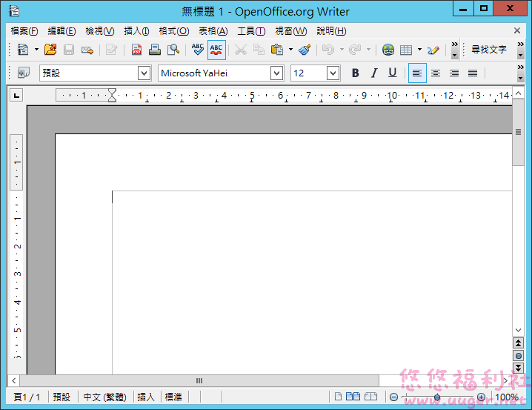Toggle Bold formatting
Screen dimensions: 532x410
pyautogui.click(x=355, y=73)
